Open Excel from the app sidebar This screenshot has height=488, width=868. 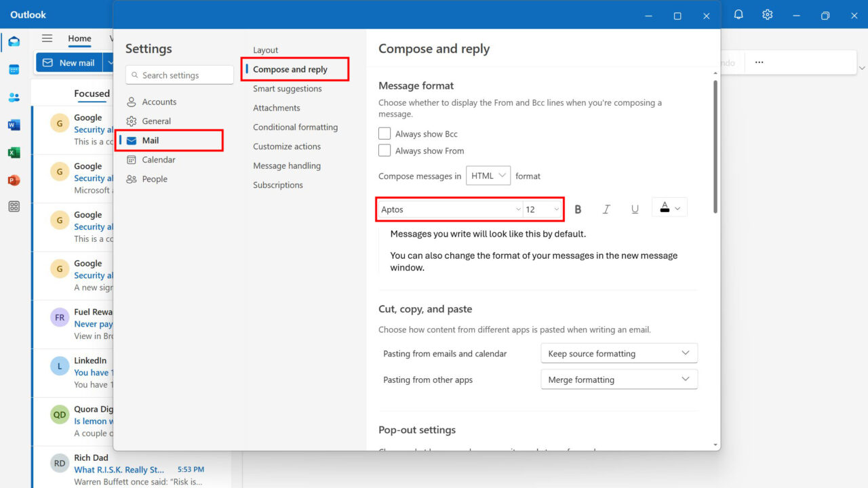coord(14,152)
